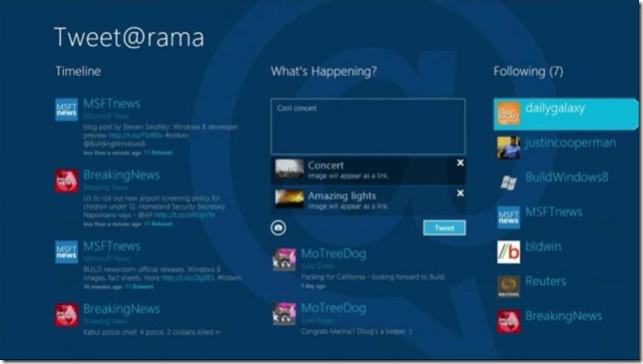Image resolution: width=643 pixels, height=364 pixels.
Task: Open the MoTreeDog name on the Packing for California tweet
Action: pos(333,254)
